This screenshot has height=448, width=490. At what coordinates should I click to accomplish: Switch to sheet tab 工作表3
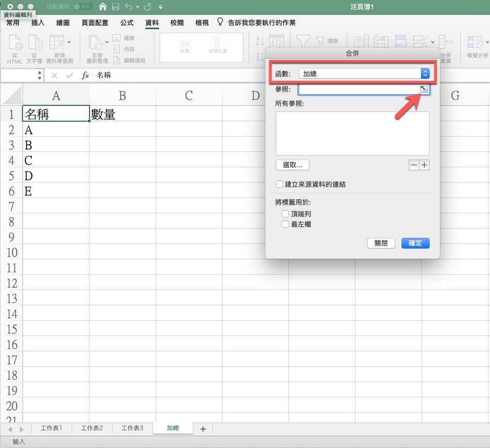point(132,428)
